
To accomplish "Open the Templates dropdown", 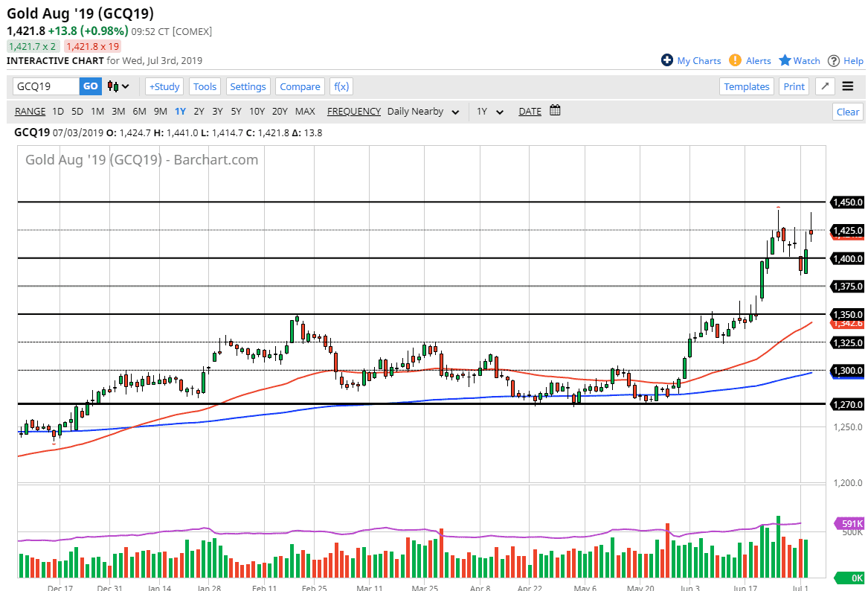I will [747, 86].
